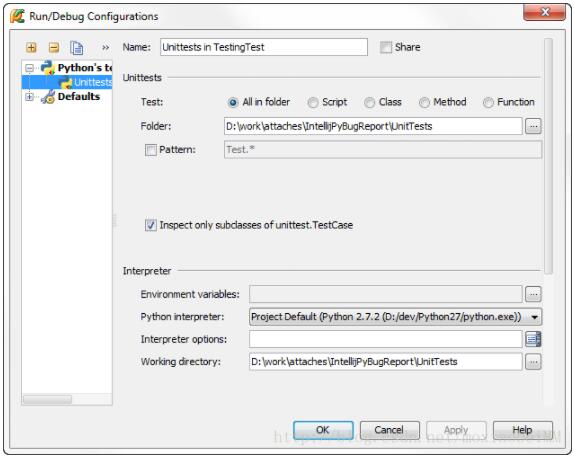This screenshot has width=574, height=457.
Task: Expand the Interpreter options field editor
Action: (x=533, y=339)
